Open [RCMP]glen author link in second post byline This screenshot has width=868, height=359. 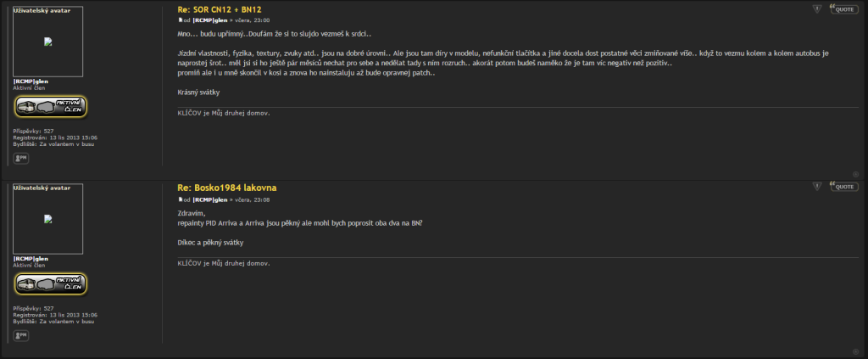(x=209, y=199)
